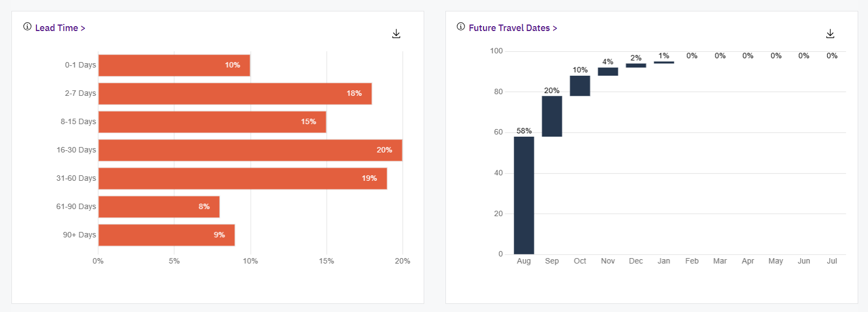The width and height of the screenshot is (868, 312).
Task: Select the 90+ Days bar
Action: [x=166, y=235]
